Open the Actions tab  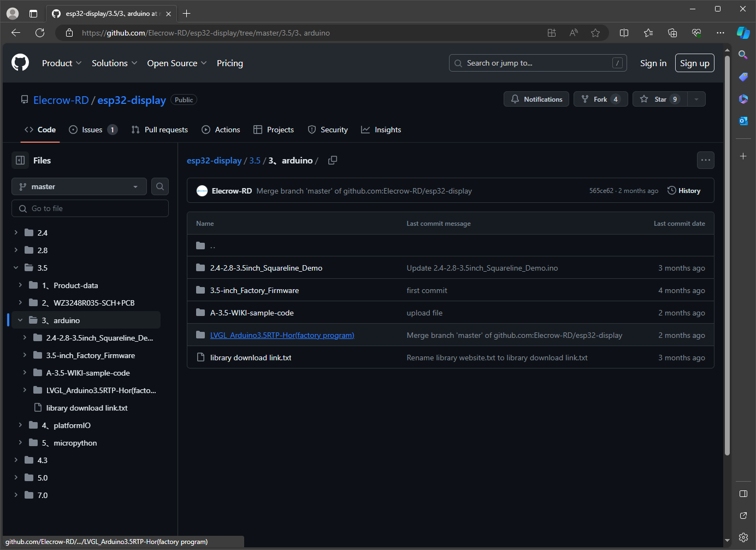(221, 130)
